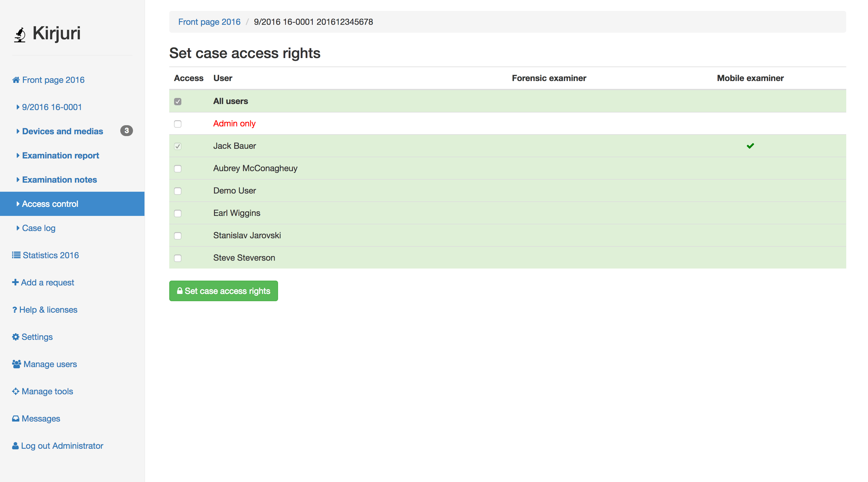Tick the Steve Steverson access checkbox
The height and width of the screenshot is (482, 868).
[x=178, y=258]
